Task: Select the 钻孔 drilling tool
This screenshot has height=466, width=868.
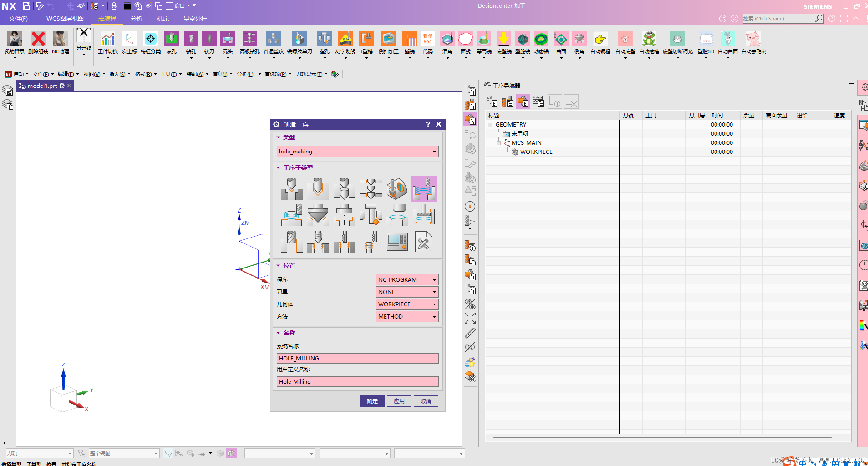Action: (191, 39)
